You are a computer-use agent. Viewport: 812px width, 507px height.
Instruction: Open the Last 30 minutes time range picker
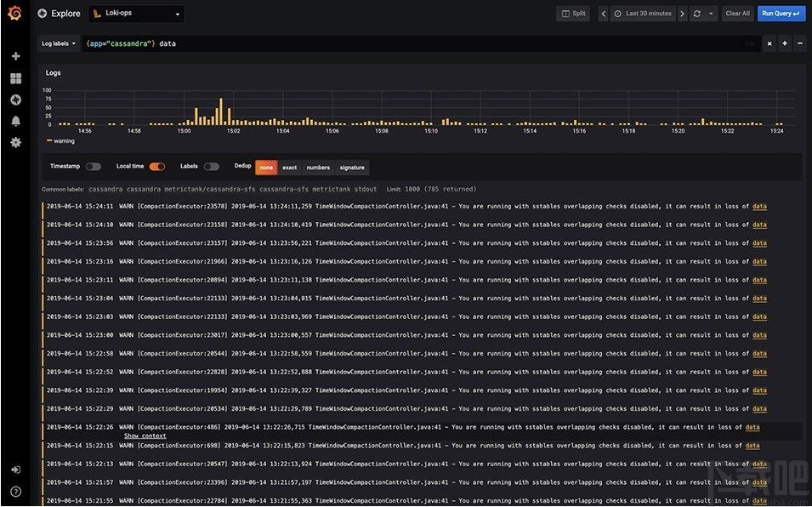pos(644,13)
